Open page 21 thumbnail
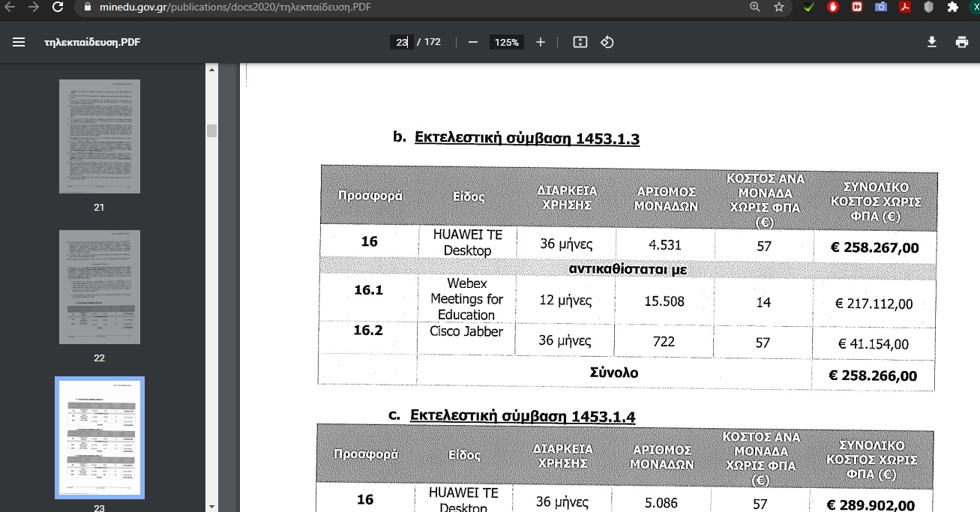 (100, 136)
